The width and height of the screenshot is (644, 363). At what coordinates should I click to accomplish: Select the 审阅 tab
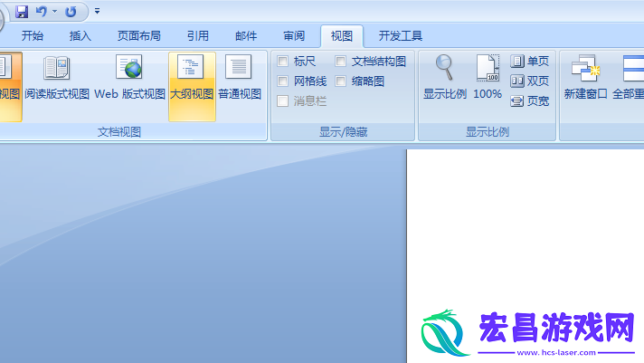(x=294, y=36)
